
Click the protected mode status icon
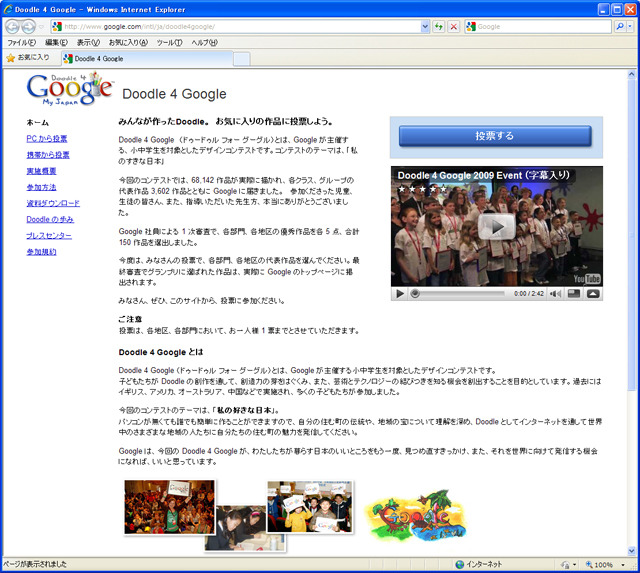565,565
